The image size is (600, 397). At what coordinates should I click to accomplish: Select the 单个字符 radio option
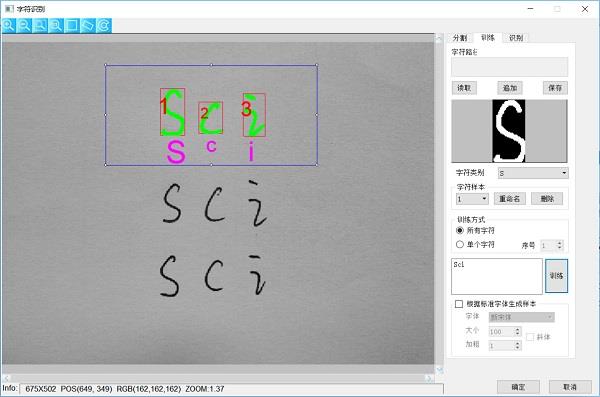click(x=476, y=244)
